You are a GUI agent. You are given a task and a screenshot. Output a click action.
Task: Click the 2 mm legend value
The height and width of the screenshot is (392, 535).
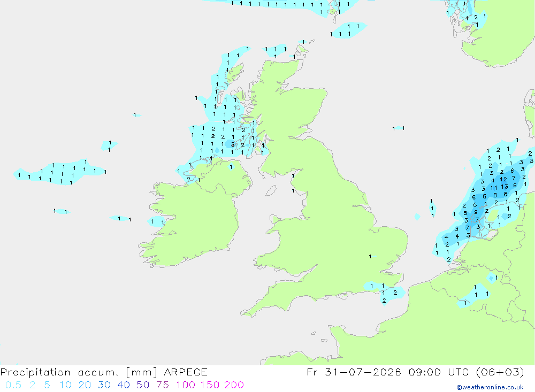(33, 385)
